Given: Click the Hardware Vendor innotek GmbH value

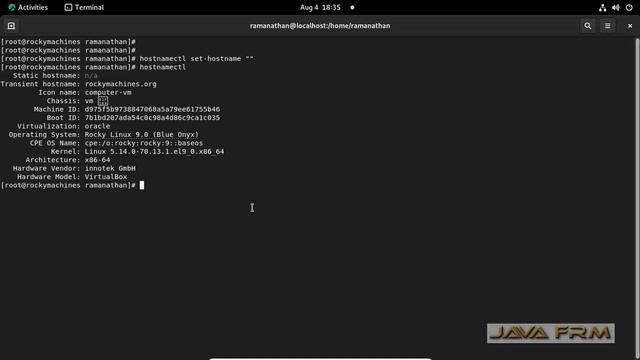Looking at the screenshot, I should coord(110,169).
